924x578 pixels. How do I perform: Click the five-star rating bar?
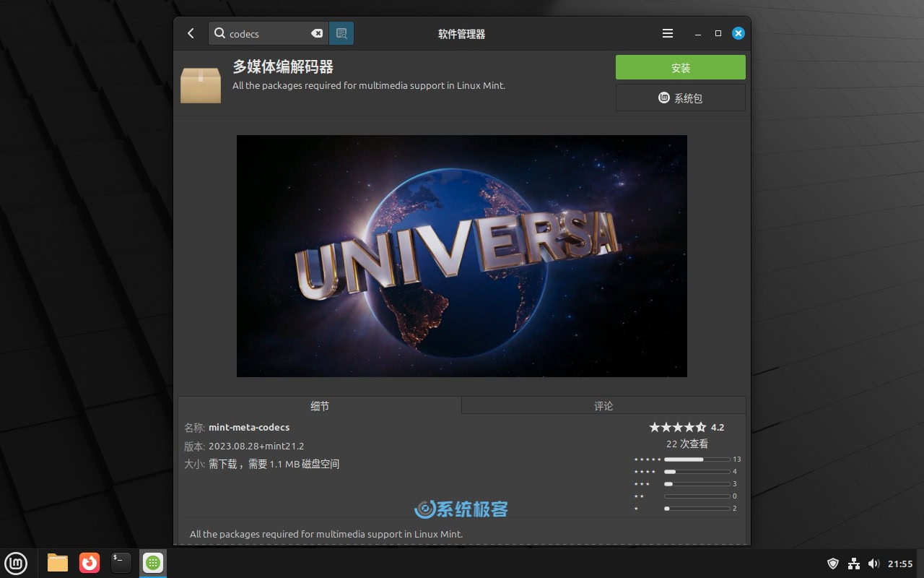697,460
